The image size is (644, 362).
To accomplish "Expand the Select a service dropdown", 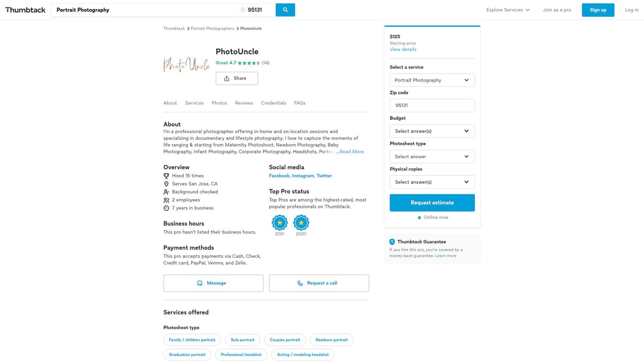I will tap(432, 80).
